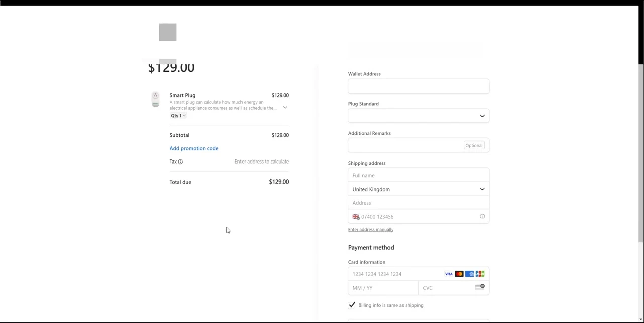This screenshot has height=323, width=644.
Task: Focus the Wallet Address input field
Action: [418, 86]
